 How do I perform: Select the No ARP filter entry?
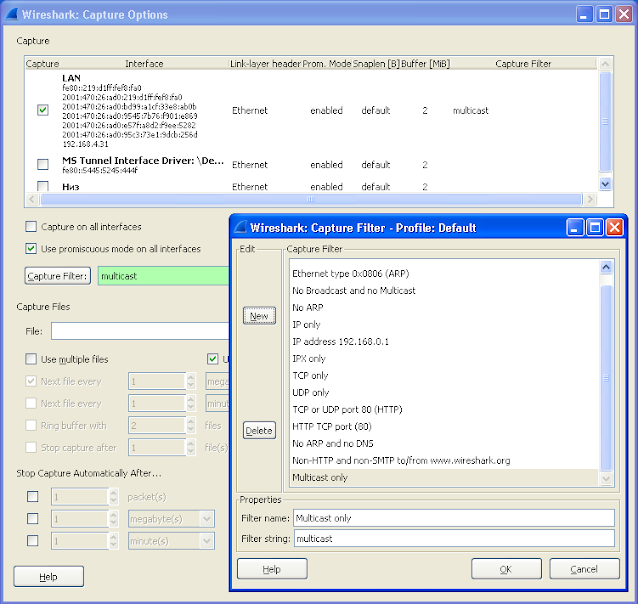point(445,308)
